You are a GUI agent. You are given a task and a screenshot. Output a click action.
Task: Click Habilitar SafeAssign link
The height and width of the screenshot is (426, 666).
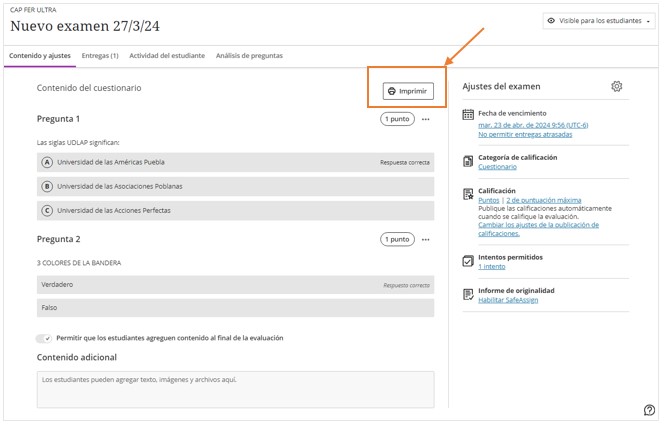[x=508, y=300]
